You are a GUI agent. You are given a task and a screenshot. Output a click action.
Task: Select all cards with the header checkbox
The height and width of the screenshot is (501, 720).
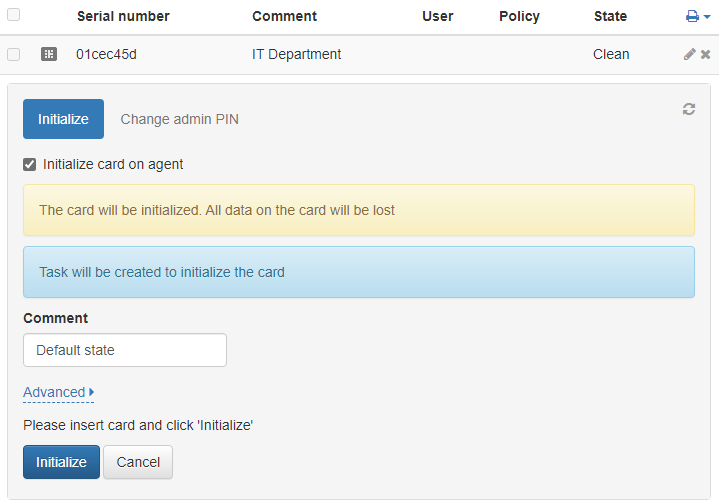pos(14,16)
